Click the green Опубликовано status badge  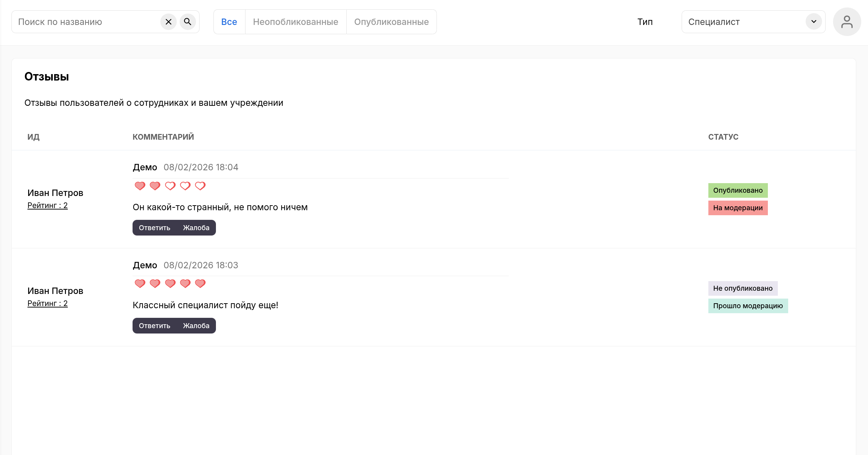(738, 190)
